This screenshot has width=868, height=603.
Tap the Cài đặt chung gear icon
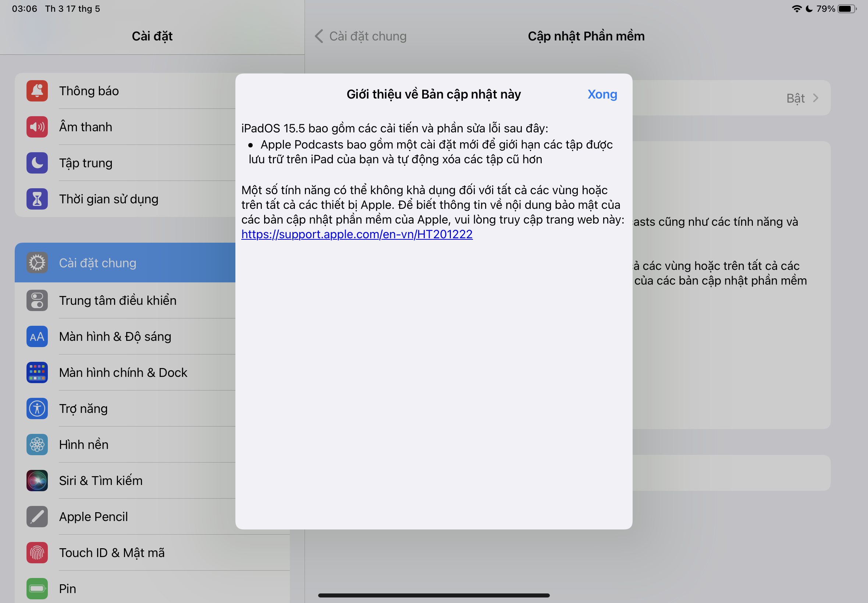37,263
